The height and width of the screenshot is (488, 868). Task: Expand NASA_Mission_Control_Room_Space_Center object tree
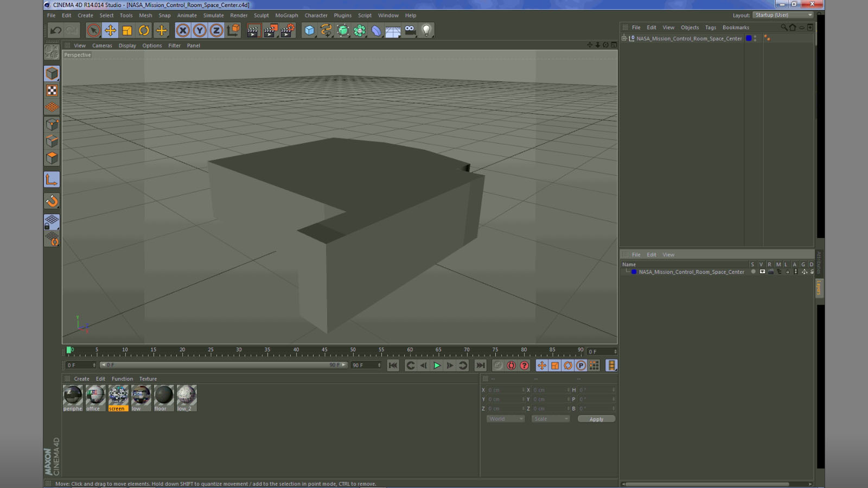click(x=624, y=38)
